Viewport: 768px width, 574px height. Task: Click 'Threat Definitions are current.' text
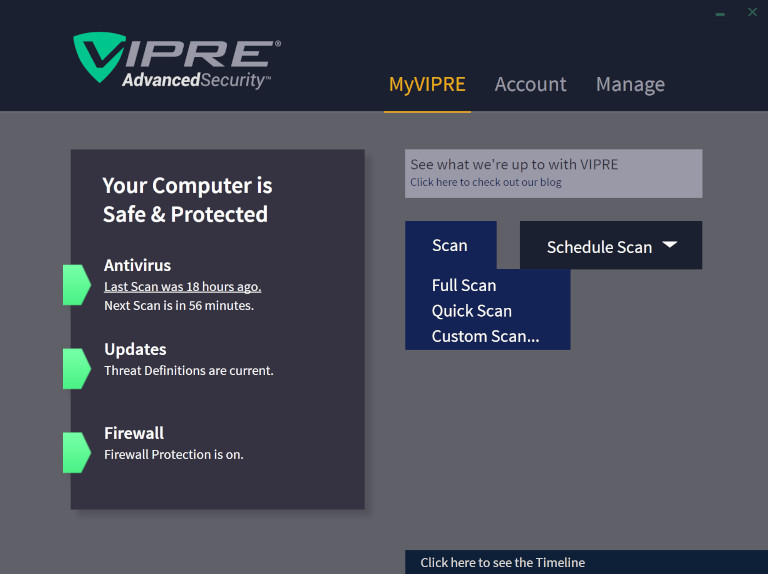(x=189, y=370)
